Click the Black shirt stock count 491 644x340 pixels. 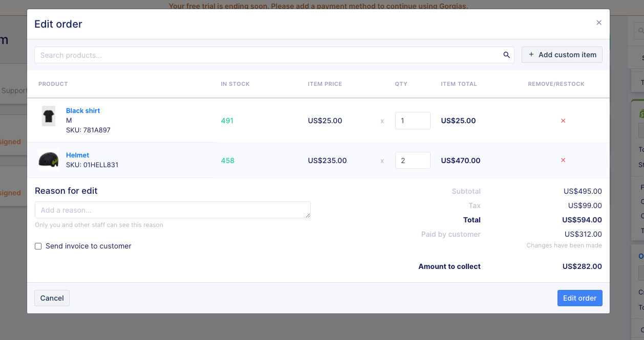[227, 121]
